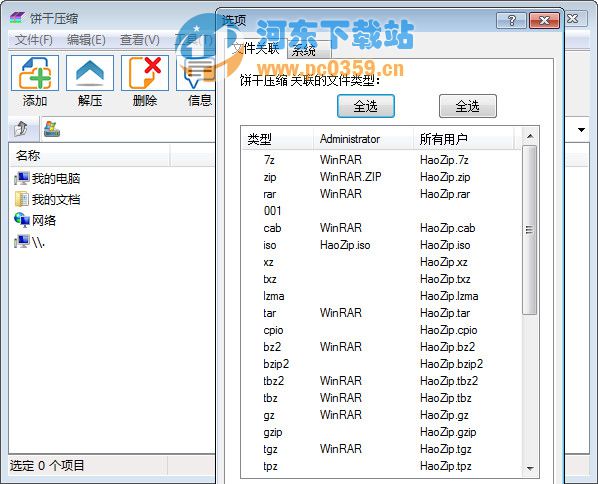Select the cpio type row

pos(381,330)
